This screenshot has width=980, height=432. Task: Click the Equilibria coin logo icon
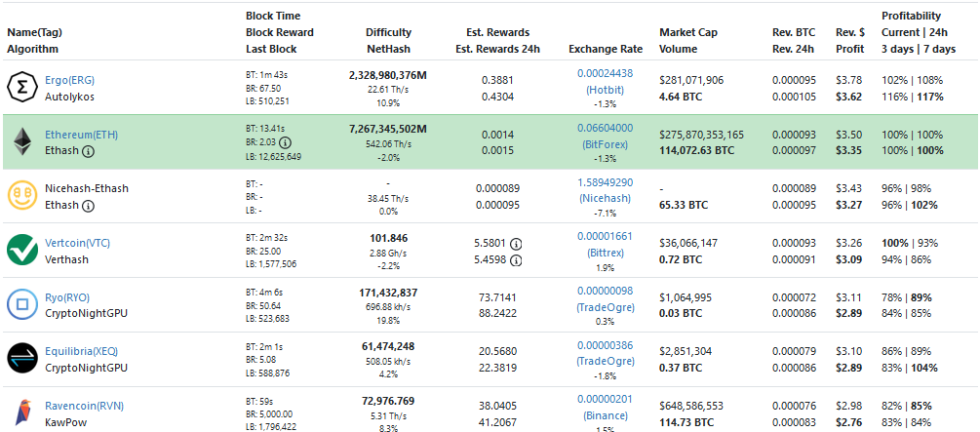21,360
